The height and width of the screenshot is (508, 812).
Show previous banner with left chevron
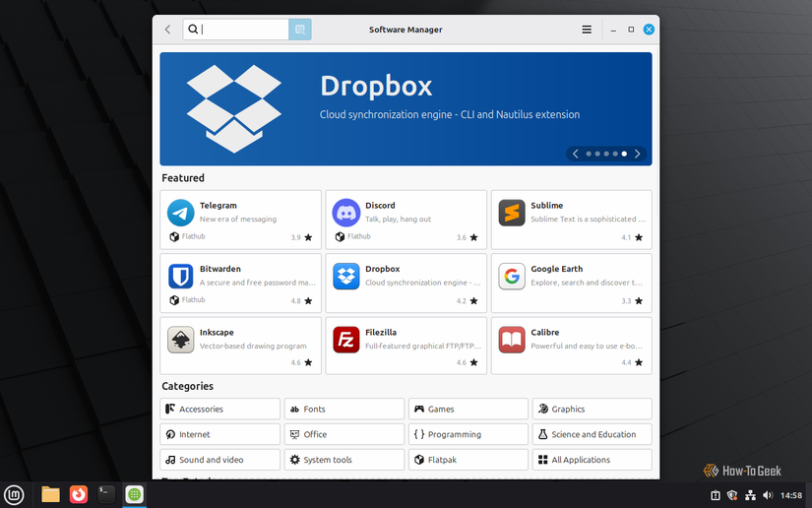point(576,154)
